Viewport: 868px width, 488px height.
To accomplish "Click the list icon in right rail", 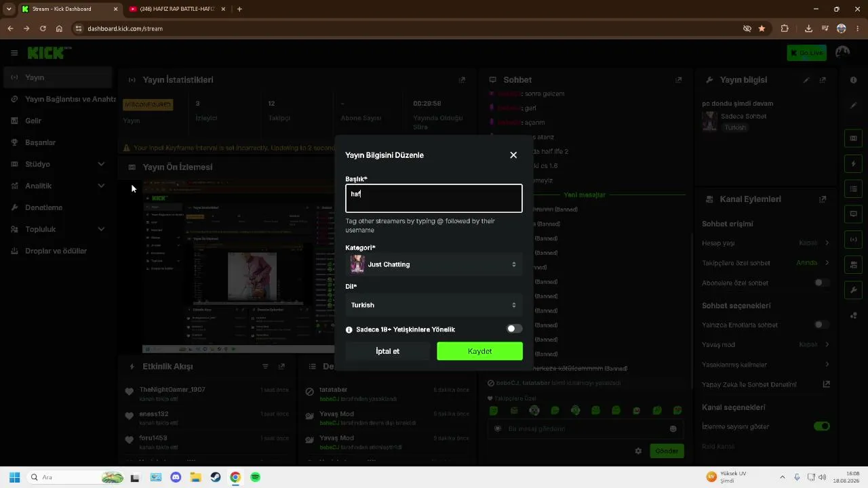I will click(853, 189).
